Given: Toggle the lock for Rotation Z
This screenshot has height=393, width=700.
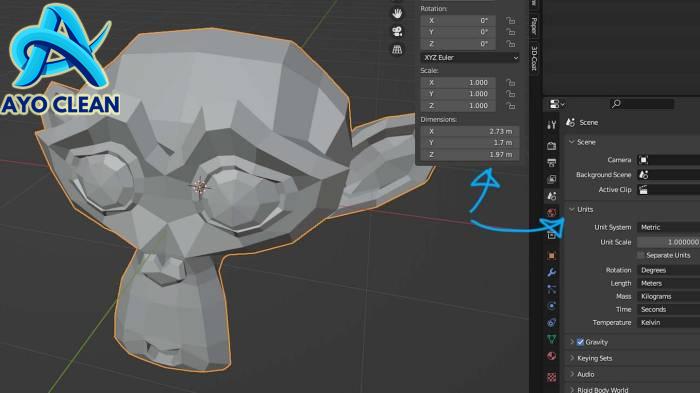Looking at the screenshot, I should 511,44.
